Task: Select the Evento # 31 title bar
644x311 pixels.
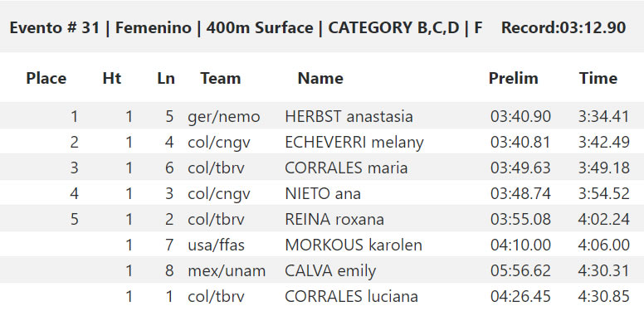Action: tap(322, 28)
